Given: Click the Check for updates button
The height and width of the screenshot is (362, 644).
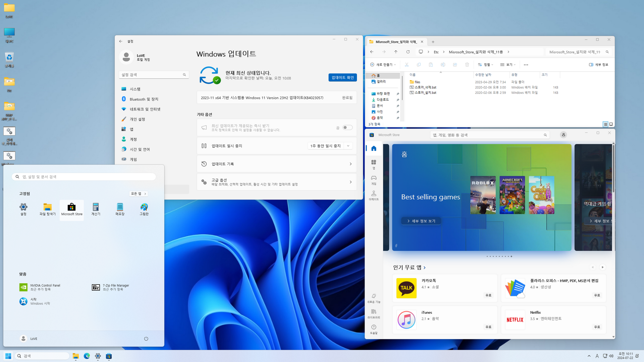Looking at the screenshot, I should click(x=342, y=77).
